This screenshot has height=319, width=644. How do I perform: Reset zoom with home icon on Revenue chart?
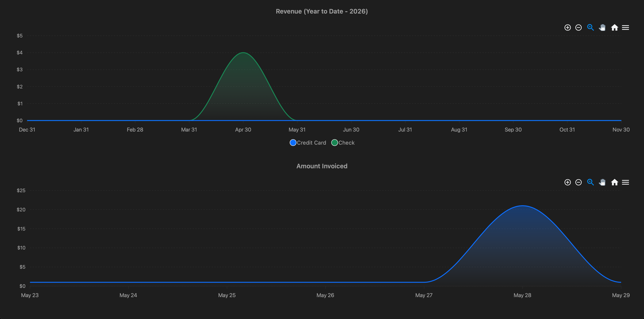click(614, 28)
